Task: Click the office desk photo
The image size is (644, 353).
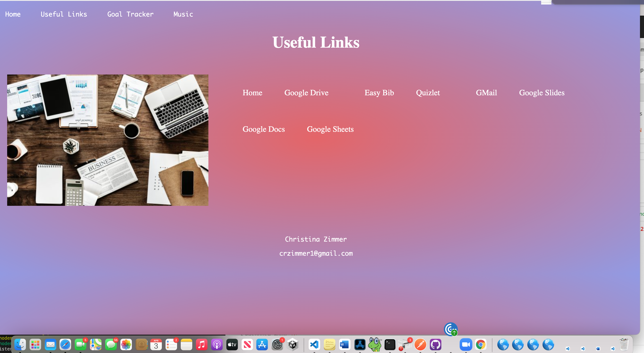Action: 108,140
